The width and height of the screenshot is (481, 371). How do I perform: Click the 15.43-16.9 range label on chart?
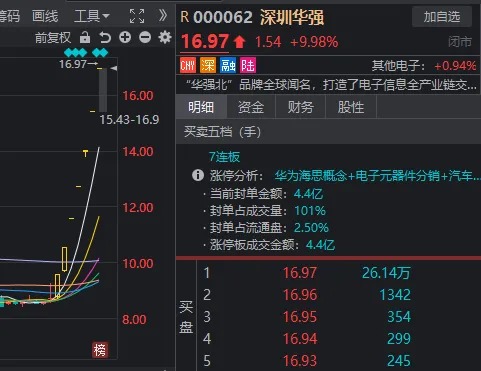point(129,120)
